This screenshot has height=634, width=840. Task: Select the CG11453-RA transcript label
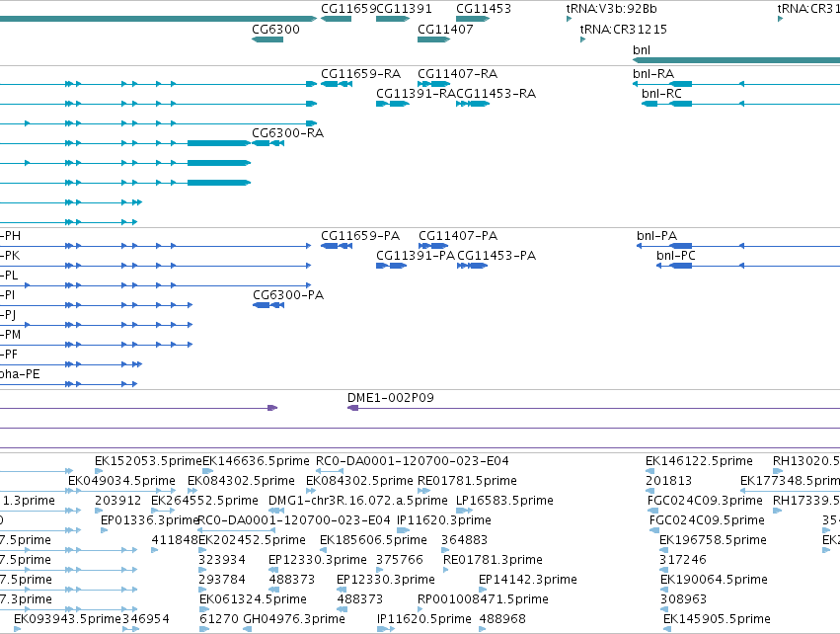(x=496, y=93)
